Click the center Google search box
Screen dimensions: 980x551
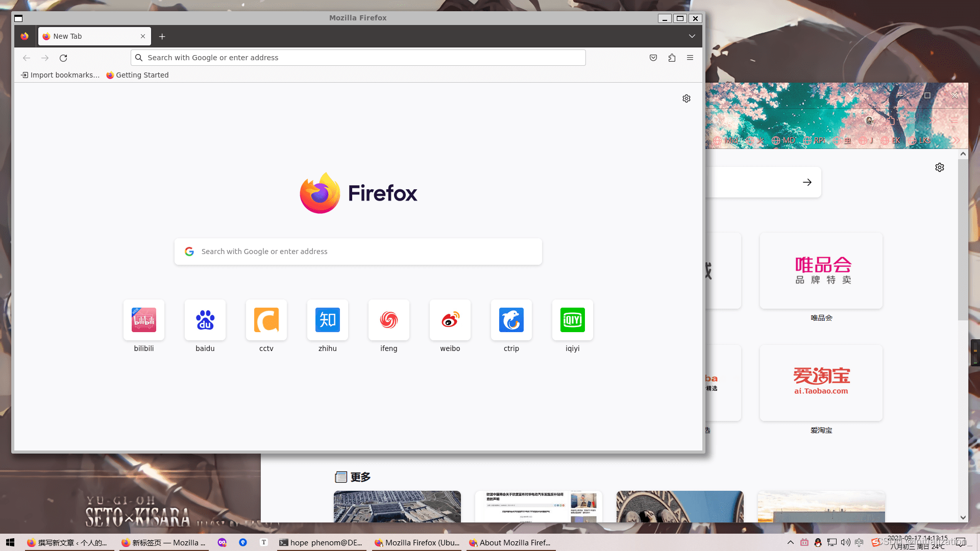pyautogui.click(x=357, y=252)
